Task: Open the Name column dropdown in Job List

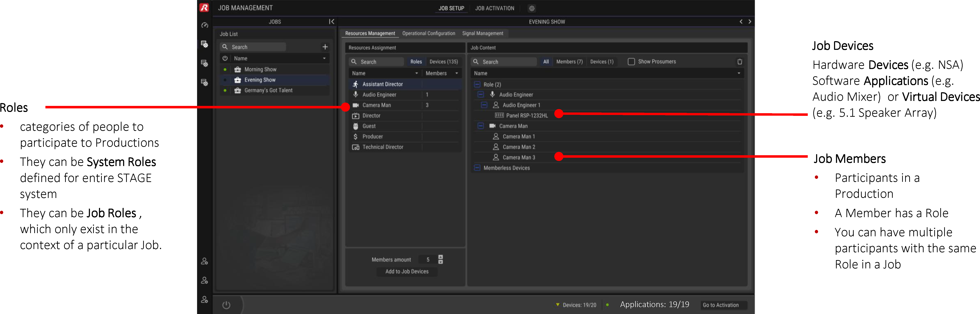Action: pos(324,58)
